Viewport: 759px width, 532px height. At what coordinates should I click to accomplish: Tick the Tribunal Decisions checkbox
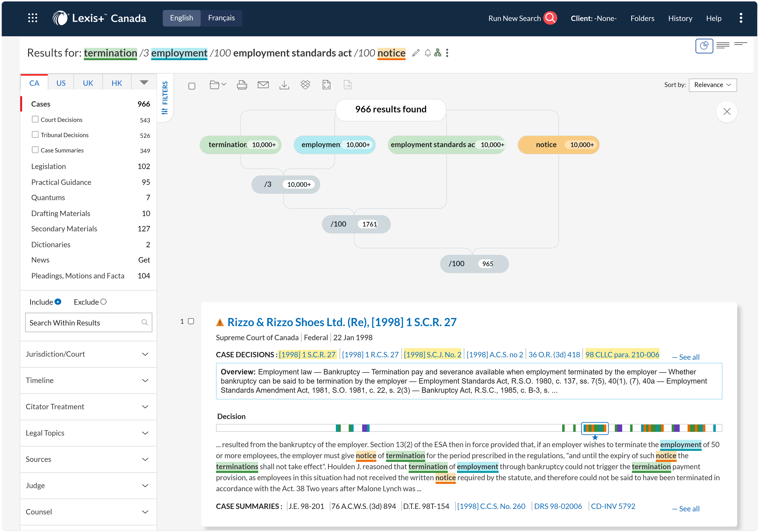[35, 134]
